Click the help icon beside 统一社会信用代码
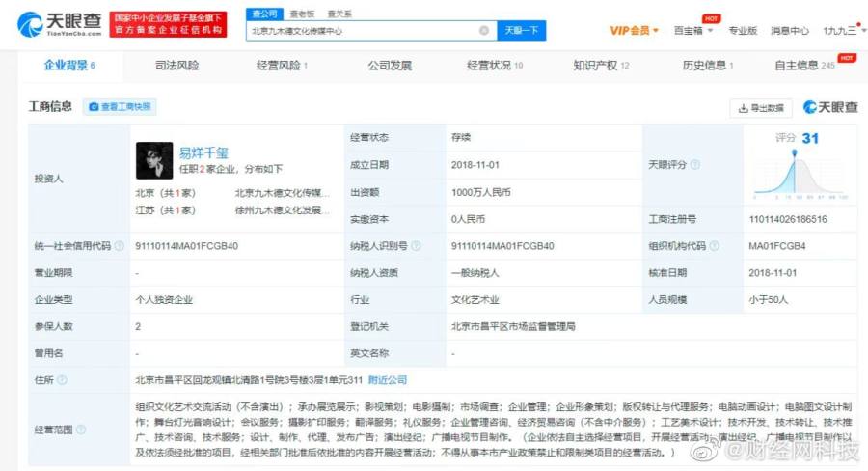 click(x=120, y=246)
